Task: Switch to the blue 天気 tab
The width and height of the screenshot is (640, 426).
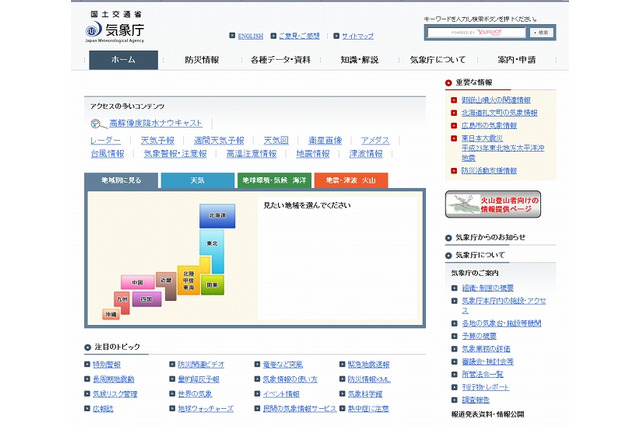Action: click(198, 180)
